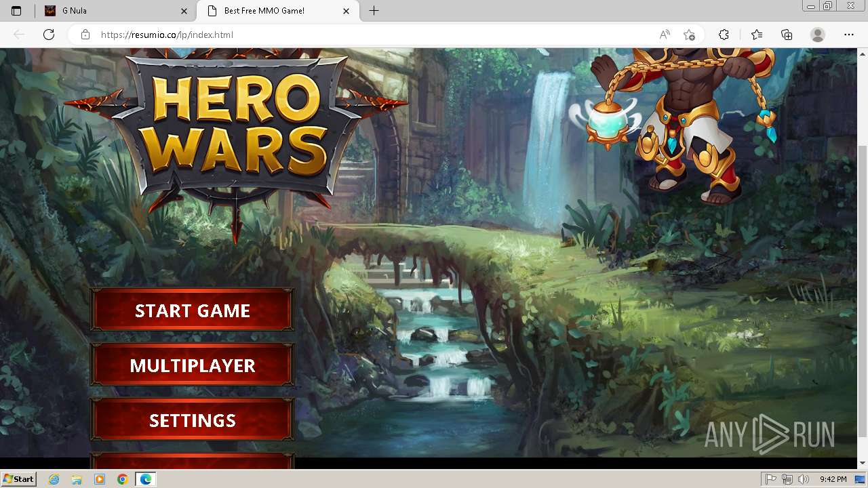Image resolution: width=868 pixels, height=488 pixels.
Task: View site information lock icon
Action: pos(85,35)
